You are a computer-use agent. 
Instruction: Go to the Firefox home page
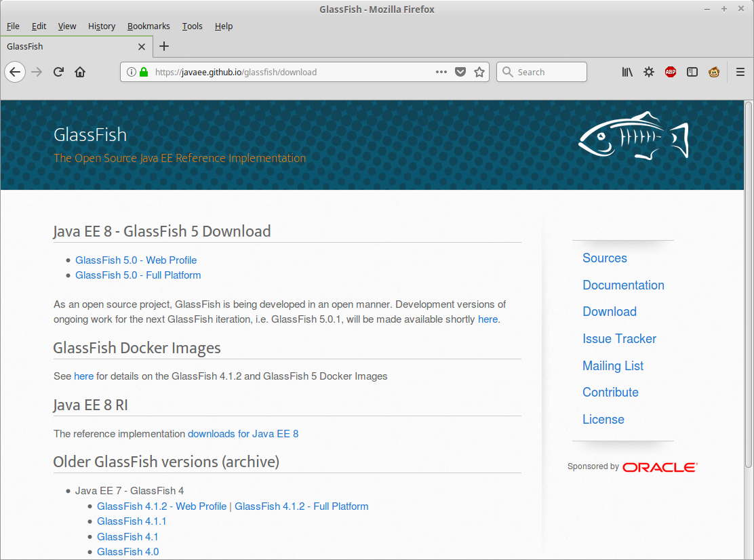(x=80, y=72)
